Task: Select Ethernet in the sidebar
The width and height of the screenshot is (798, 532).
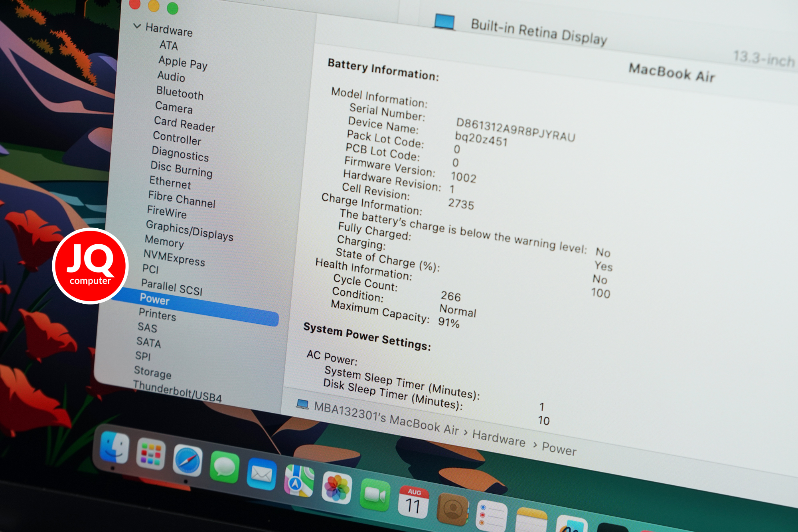Action: point(170,182)
